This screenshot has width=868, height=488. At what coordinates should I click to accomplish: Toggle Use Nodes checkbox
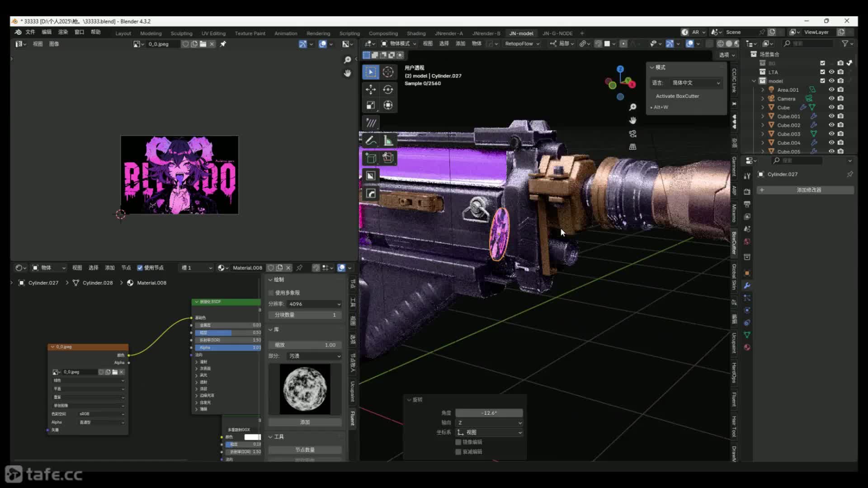point(140,268)
